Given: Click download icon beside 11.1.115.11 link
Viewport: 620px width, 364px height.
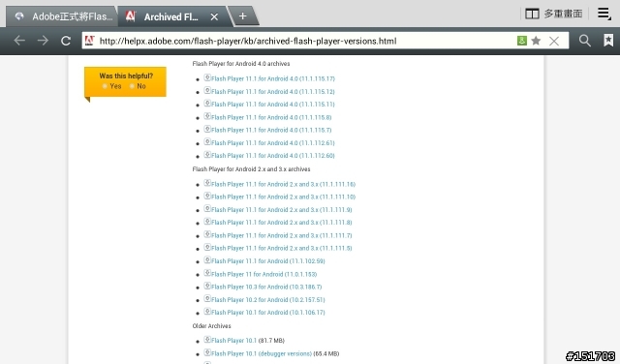Looking at the screenshot, I should point(207,104).
